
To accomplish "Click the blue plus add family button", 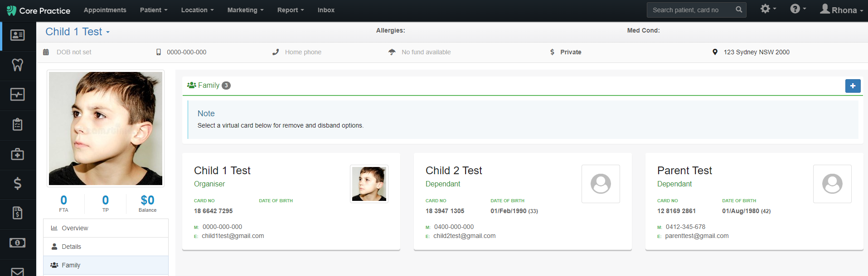I will point(853,86).
